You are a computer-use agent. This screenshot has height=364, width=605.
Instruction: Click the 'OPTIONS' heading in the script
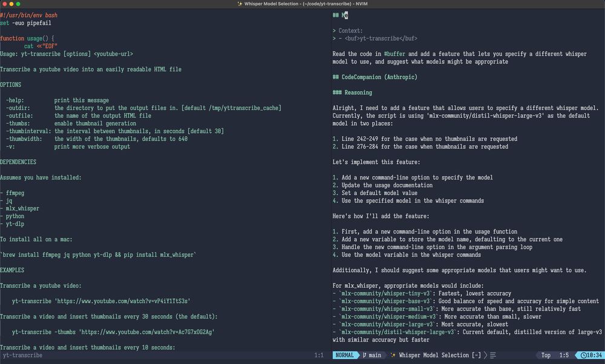pyautogui.click(x=10, y=85)
